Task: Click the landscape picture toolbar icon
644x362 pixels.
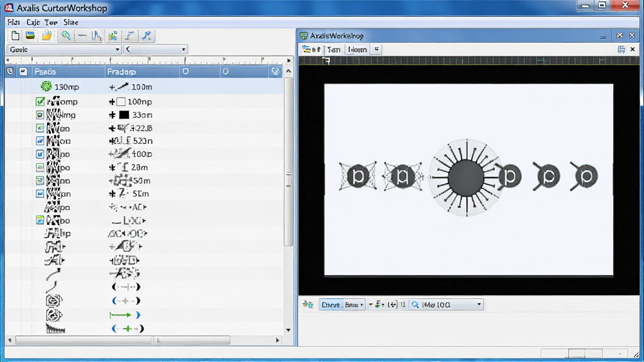Action: (30, 36)
